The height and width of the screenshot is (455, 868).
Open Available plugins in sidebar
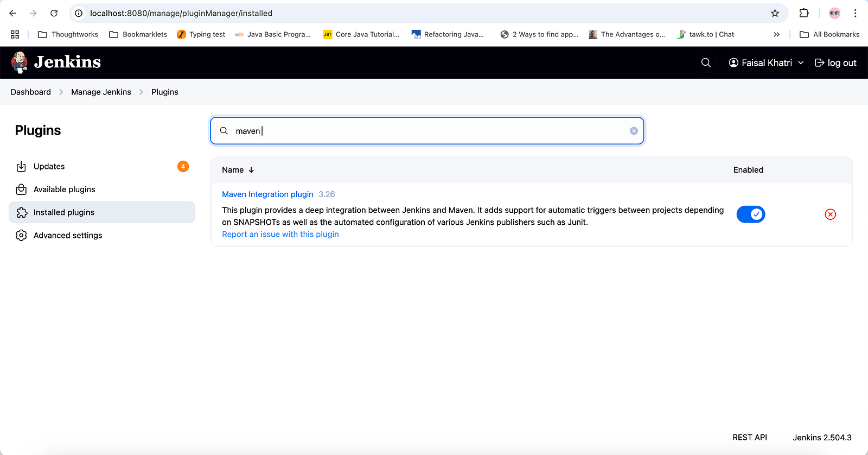(x=102, y=189)
